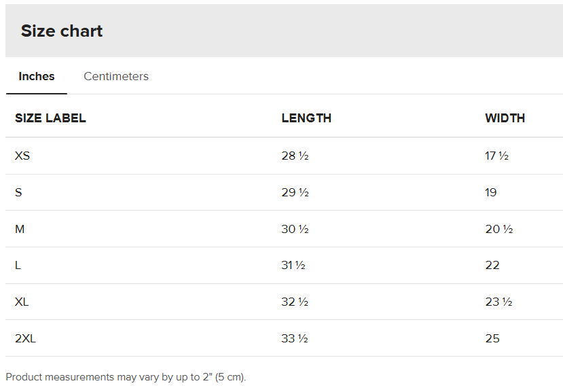Screen dimensions: 563x392
Task: Click the LENGTH column header
Action: [306, 118]
